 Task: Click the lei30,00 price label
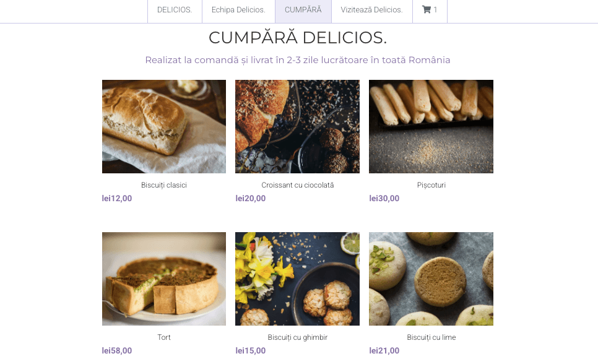coord(384,199)
